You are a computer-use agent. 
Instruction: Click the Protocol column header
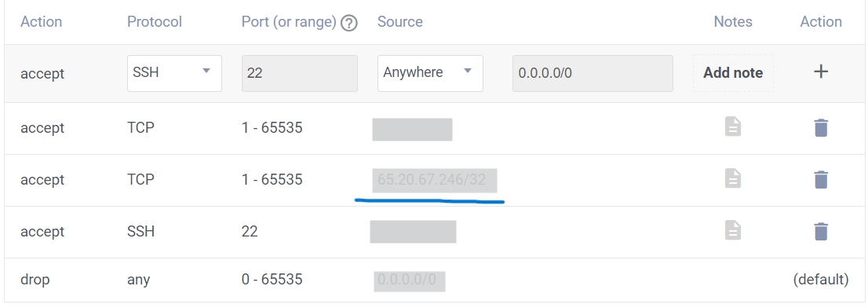tap(155, 21)
